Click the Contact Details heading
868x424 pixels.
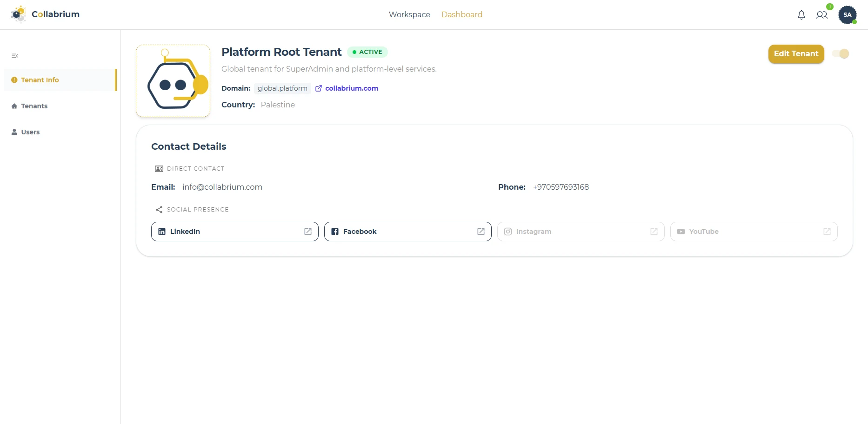pyautogui.click(x=189, y=146)
